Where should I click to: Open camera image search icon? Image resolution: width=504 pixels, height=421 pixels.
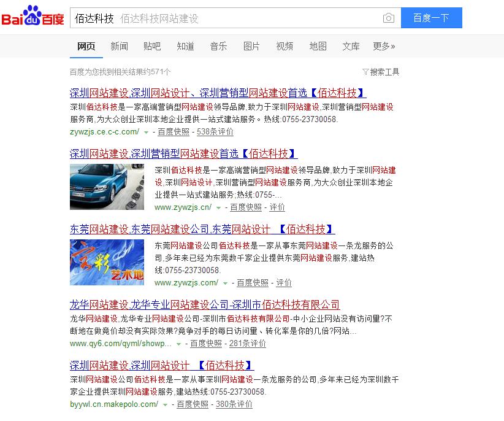388,18
